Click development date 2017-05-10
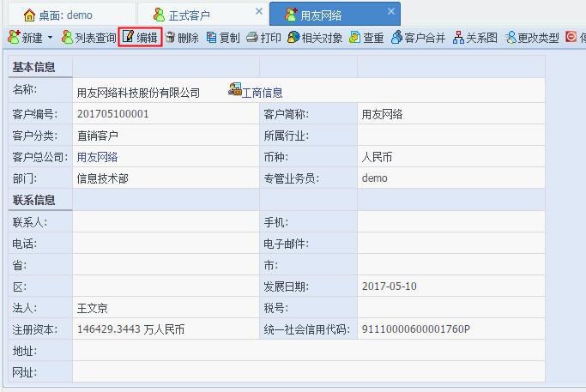 tap(389, 286)
